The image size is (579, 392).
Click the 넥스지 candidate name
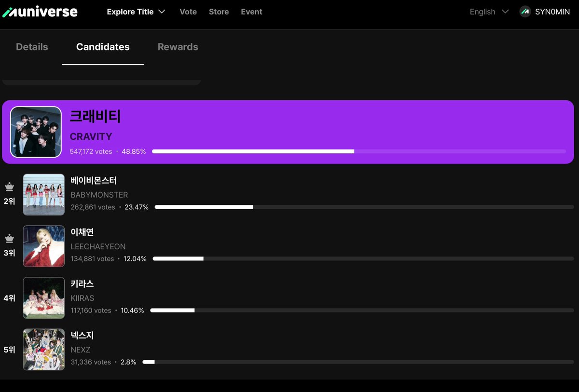point(82,335)
